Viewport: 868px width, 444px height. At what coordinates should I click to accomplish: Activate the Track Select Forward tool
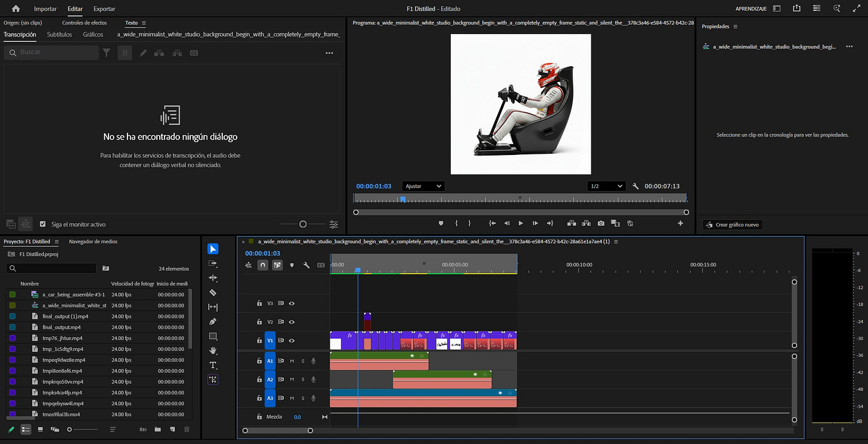(213, 263)
